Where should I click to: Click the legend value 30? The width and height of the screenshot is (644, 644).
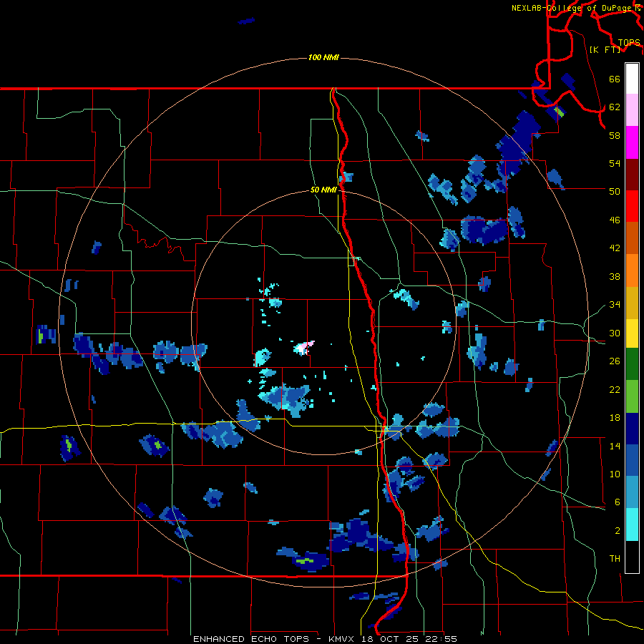pyautogui.click(x=615, y=333)
